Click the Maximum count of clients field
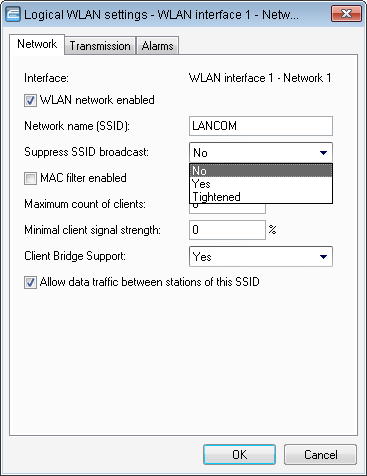 point(227,208)
